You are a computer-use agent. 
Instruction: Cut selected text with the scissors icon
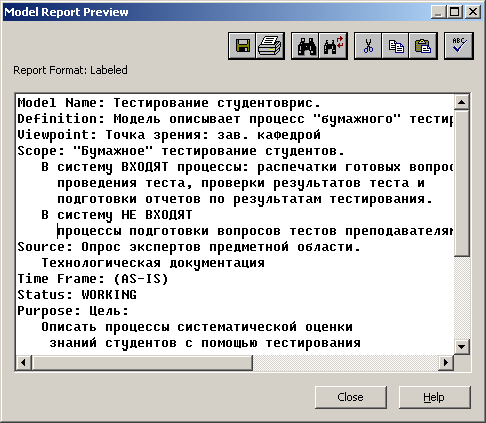[368, 46]
